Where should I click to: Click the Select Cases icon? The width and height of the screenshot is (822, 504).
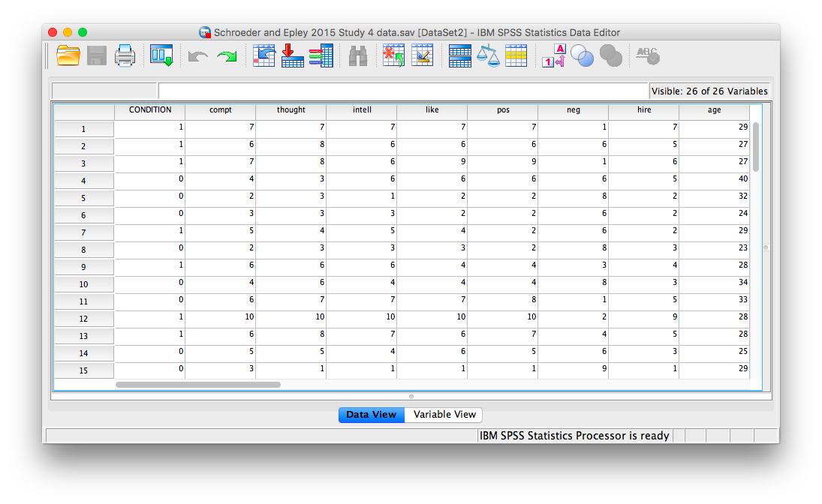(516, 55)
